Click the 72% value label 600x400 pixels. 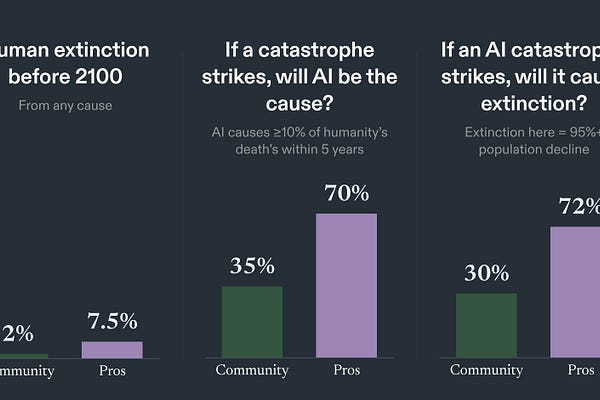(579, 206)
